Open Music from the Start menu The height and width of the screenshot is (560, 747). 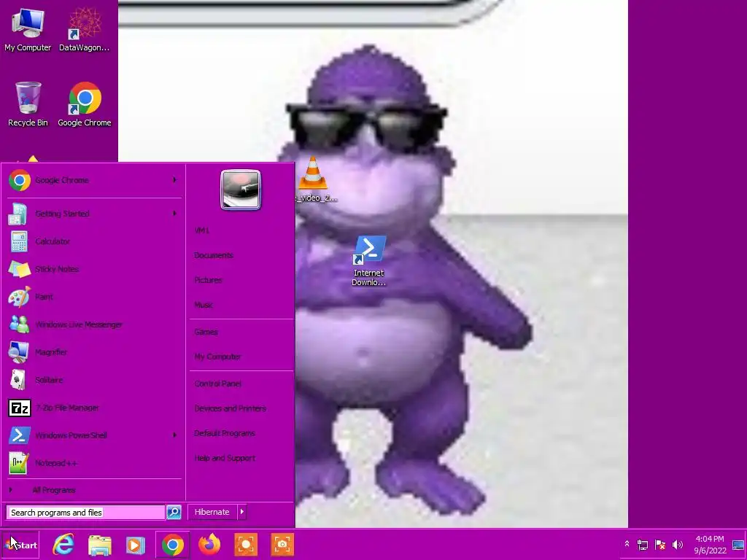[x=204, y=305]
